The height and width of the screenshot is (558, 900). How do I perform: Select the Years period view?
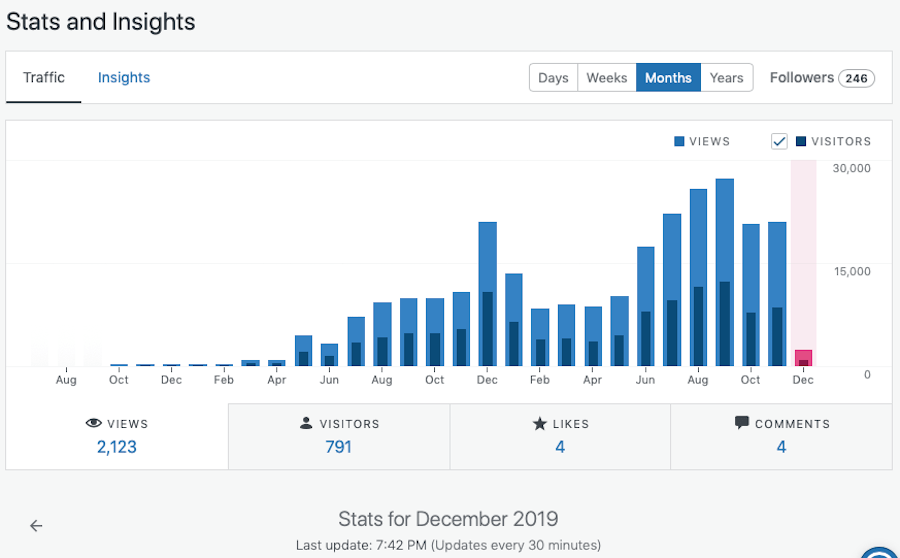[726, 78]
